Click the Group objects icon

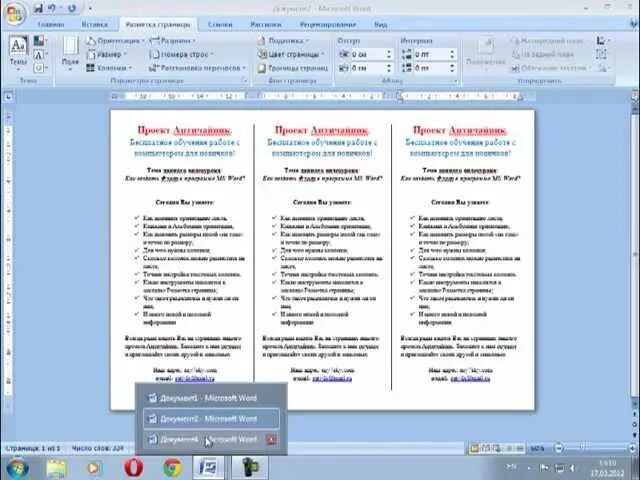pos(601,54)
